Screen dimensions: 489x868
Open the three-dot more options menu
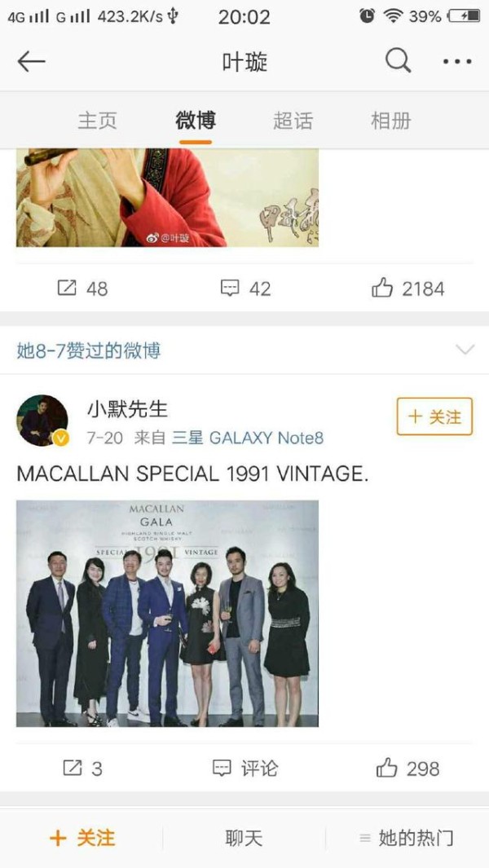click(x=457, y=61)
